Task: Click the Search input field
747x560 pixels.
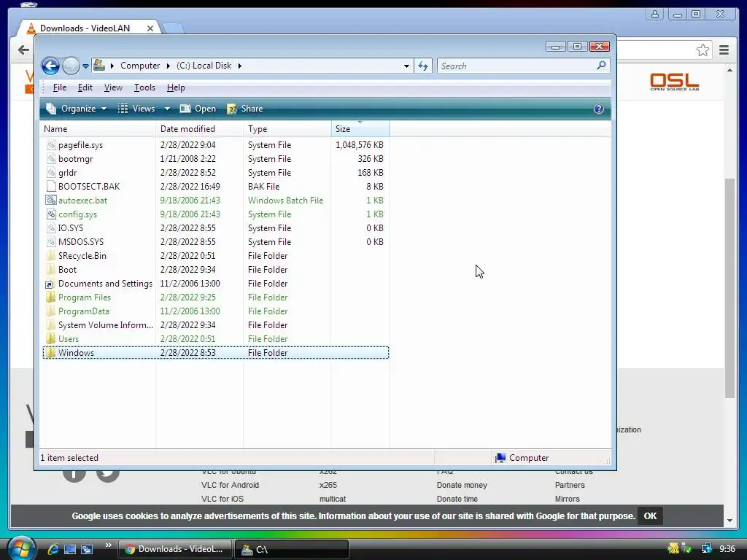Action: (516, 66)
